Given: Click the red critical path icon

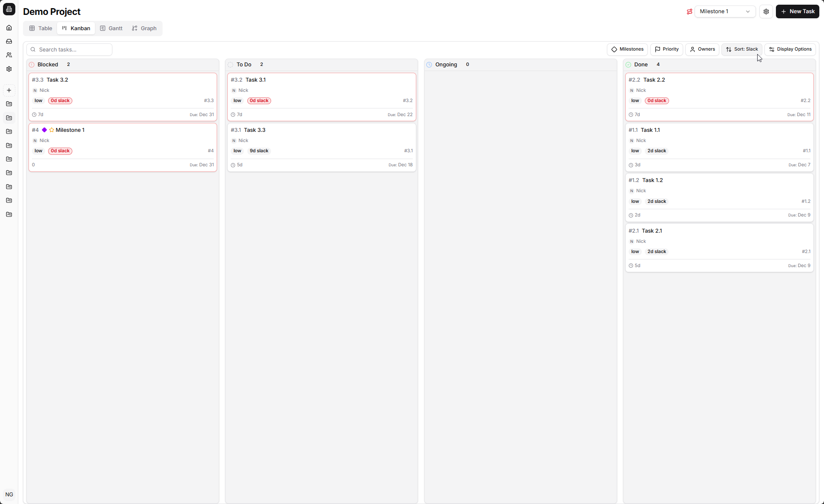Looking at the screenshot, I should 689,11.
